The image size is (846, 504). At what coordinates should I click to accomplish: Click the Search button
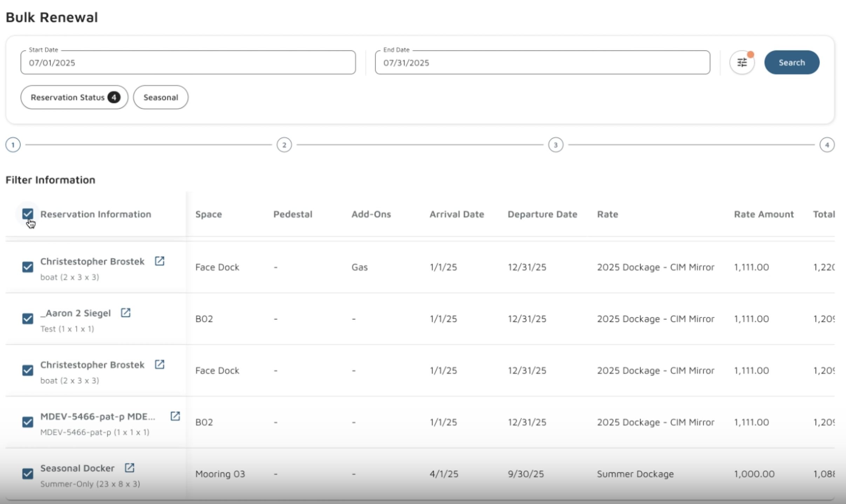(792, 62)
